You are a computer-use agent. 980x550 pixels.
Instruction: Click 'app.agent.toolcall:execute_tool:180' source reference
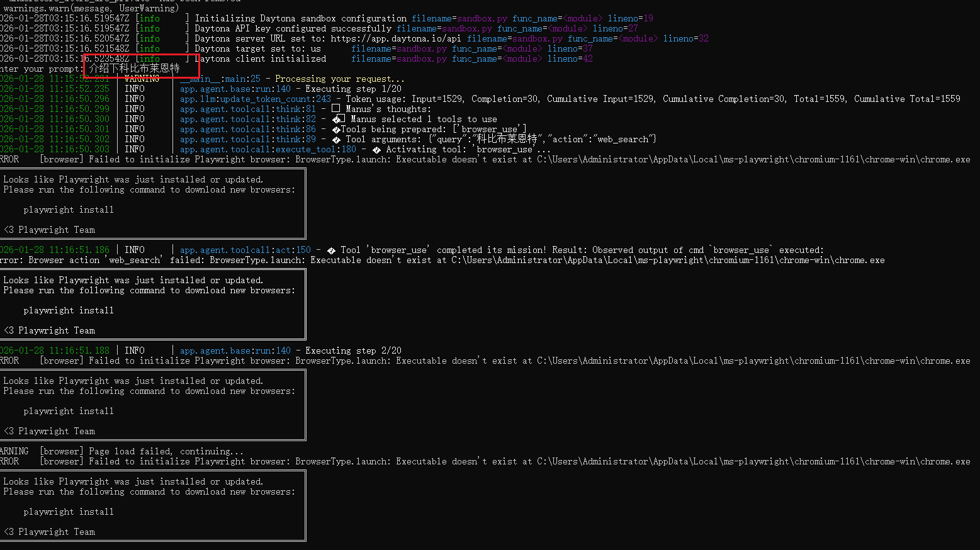click(x=268, y=149)
